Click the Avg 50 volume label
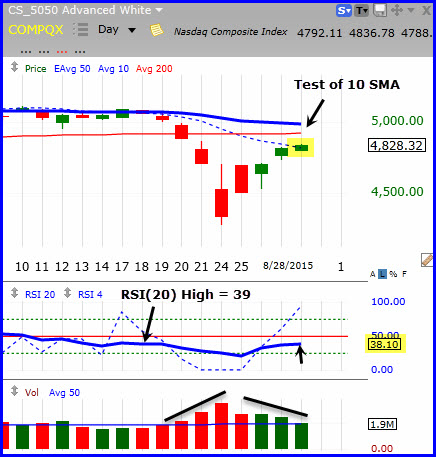This screenshot has height=457, width=436. point(64,393)
